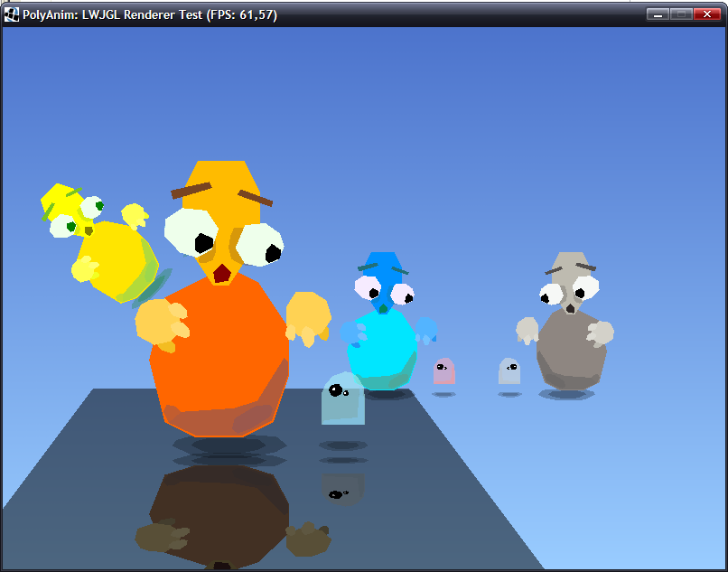Click the blue cyan-bodied character
728x572 pixels.
(387, 321)
